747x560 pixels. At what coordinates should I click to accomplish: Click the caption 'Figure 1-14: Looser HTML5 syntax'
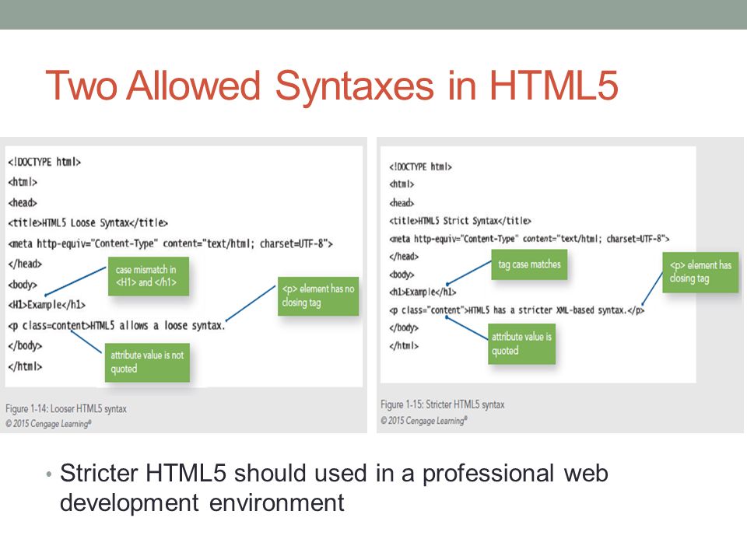66,408
